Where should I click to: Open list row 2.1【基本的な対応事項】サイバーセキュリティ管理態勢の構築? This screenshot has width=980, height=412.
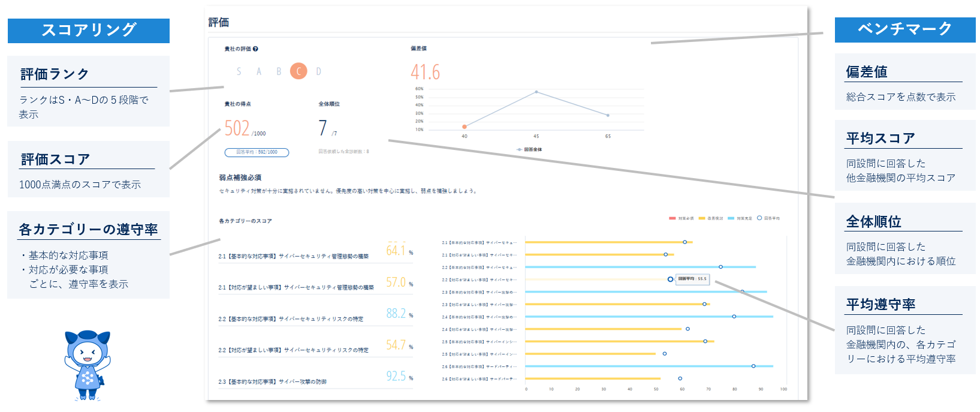pyautogui.click(x=316, y=251)
